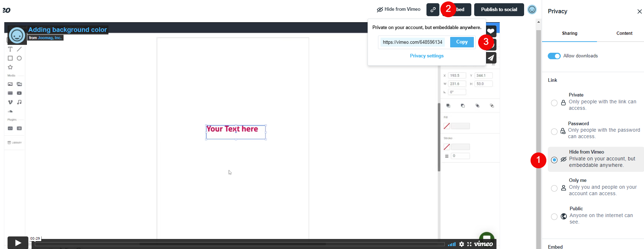Switch to the Sharing tab
Image resolution: width=644 pixels, height=249 pixels.
click(569, 33)
